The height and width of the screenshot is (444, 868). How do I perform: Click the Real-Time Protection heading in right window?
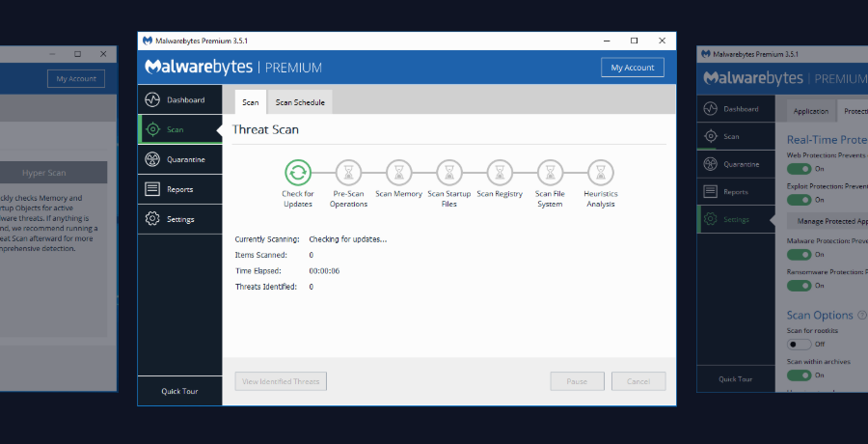click(x=827, y=140)
